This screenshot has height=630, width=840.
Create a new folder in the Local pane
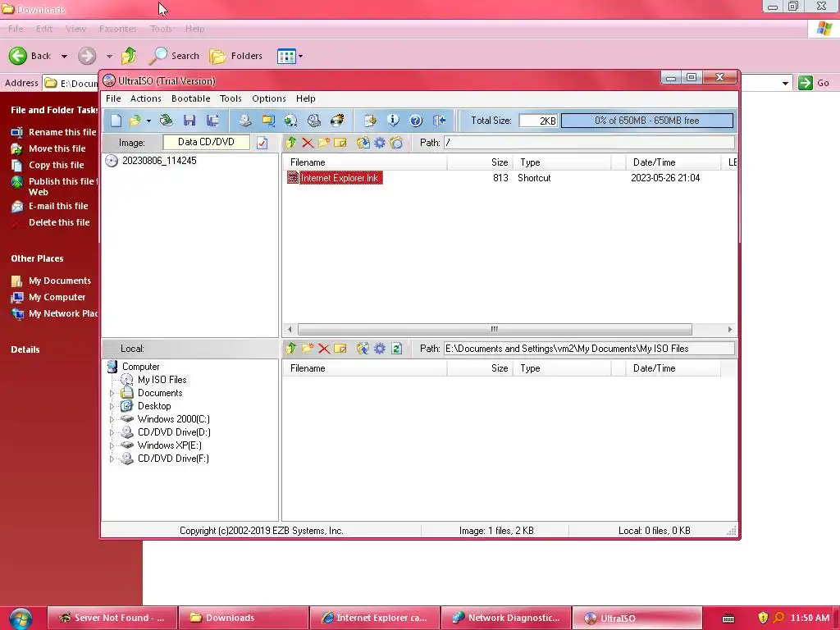(x=308, y=349)
